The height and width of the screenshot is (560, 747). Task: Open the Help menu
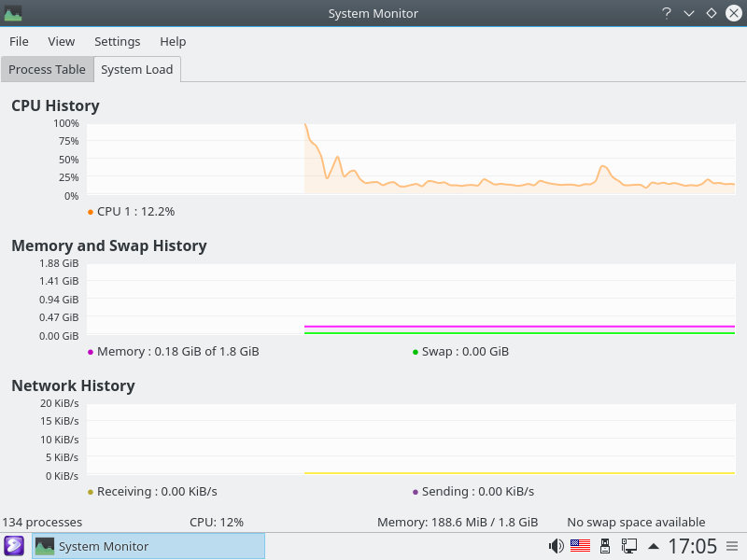click(x=173, y=41)
